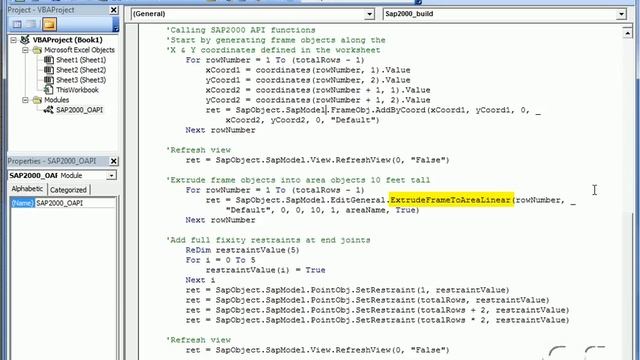Click the FrameObj.AddByCoord code line
This screenshot has width=640, height=360.
[x=373, y=110]
